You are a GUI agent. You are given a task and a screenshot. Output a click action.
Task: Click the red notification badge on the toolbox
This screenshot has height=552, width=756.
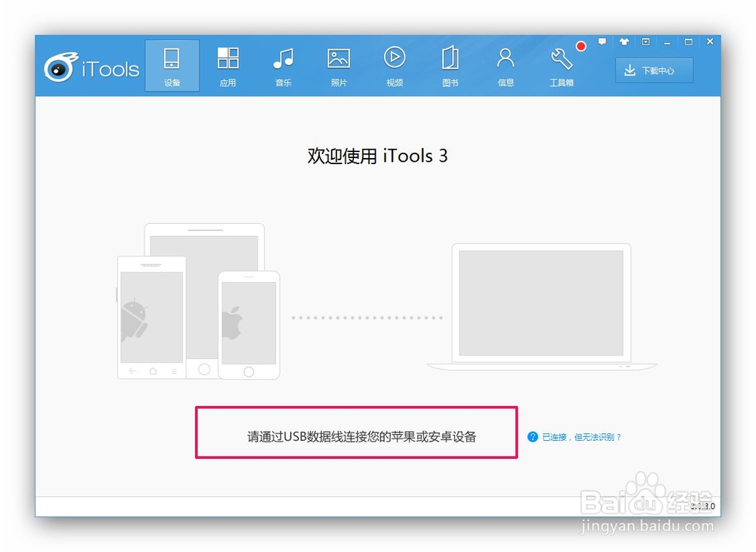click(581, 46)
